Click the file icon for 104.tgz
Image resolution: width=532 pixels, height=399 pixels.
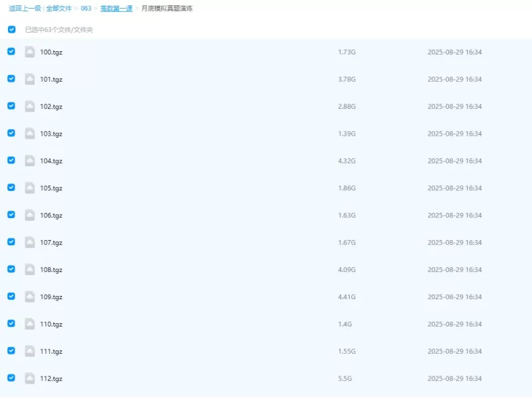click(30, 160)
